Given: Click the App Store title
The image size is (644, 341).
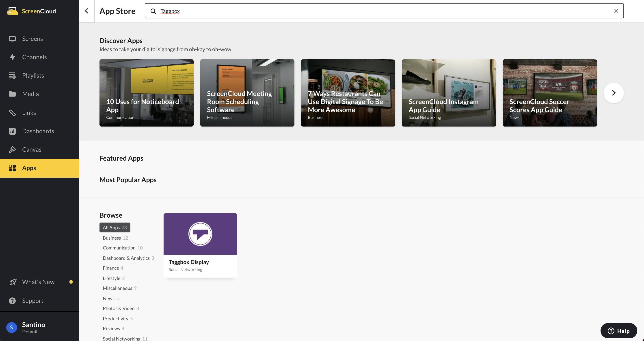Looking at the screenshot, I should tap(117, 11).
